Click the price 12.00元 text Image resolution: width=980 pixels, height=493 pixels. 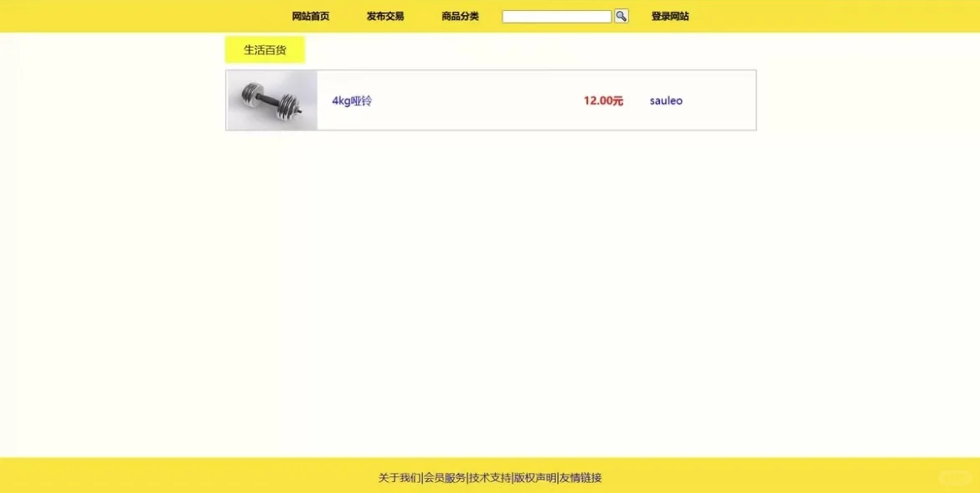[602, 100]
